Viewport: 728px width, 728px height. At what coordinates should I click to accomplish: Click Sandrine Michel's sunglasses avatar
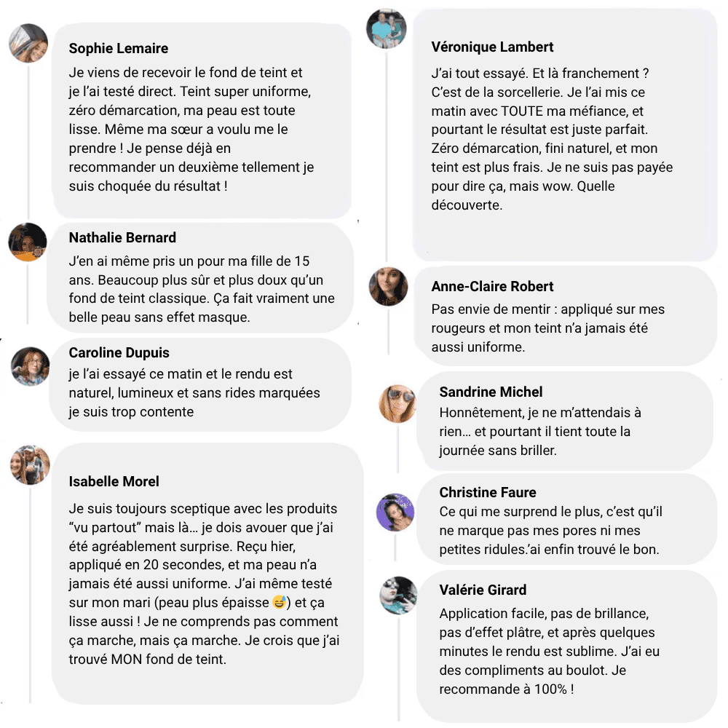click(397, 403)
